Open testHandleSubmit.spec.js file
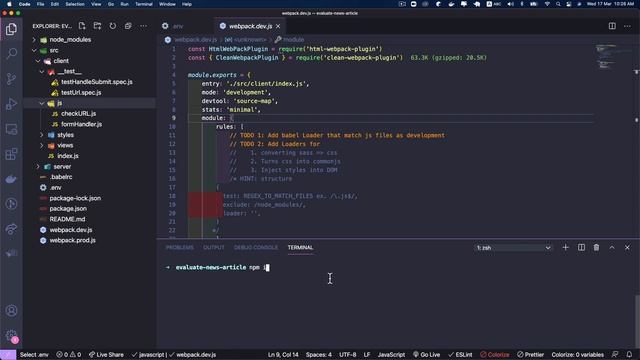 point(97,82)
